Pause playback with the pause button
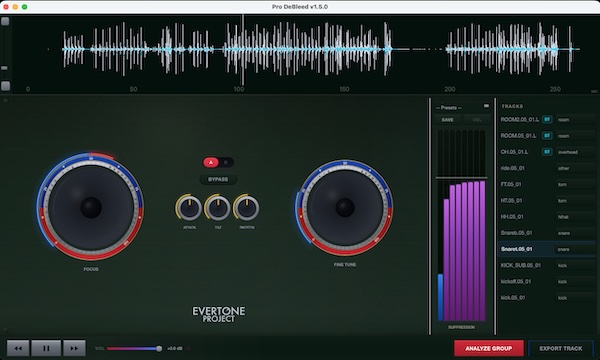 pyautogui.click(x=46, y=348)
